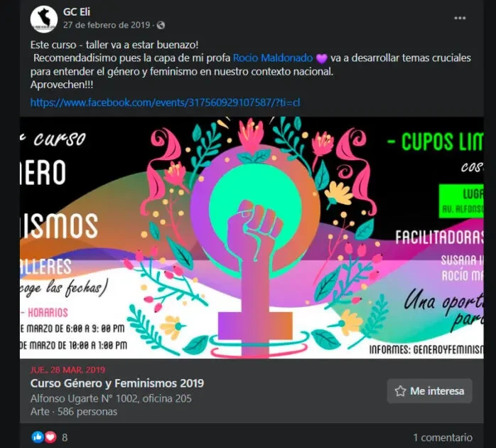
Task: Click the Cupos Limitados text on banner
Action: coord(436,142)
